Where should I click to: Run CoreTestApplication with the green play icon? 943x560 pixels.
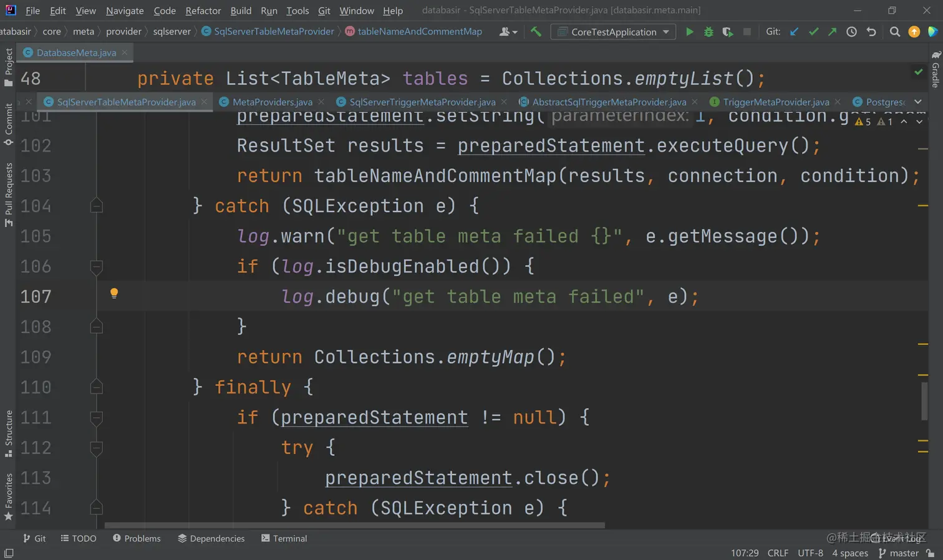pyautogui.click(x=689, y=32)
